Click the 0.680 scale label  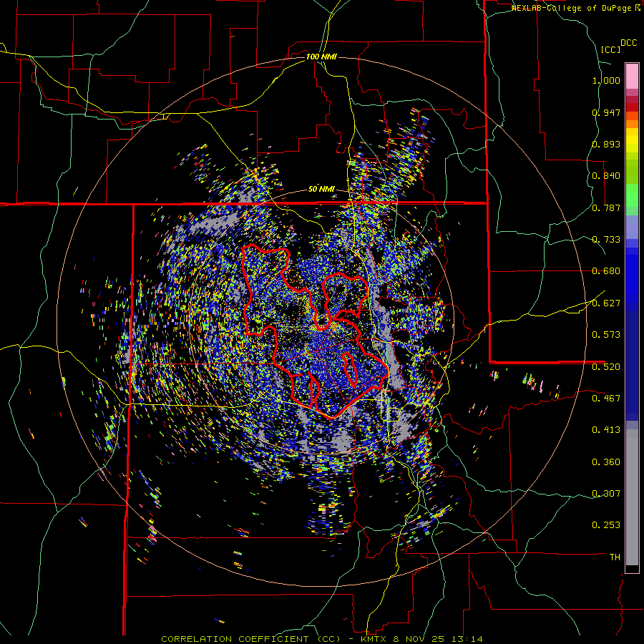pyautogui.click(x=606, y=271)
